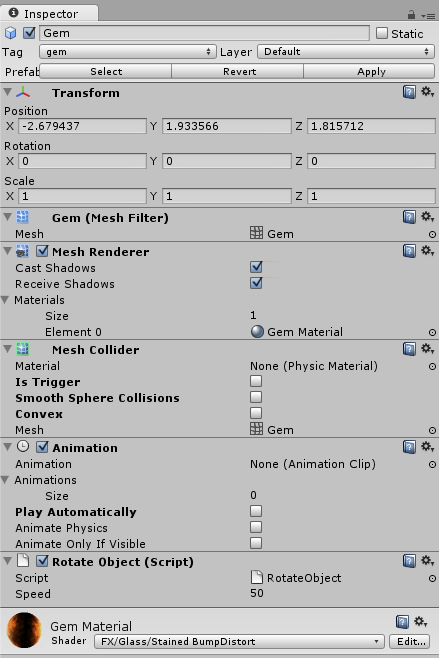439x658 pixels.
Task: Enable Animate Only If Visible checkbox
Action: (x=256, y=543)
